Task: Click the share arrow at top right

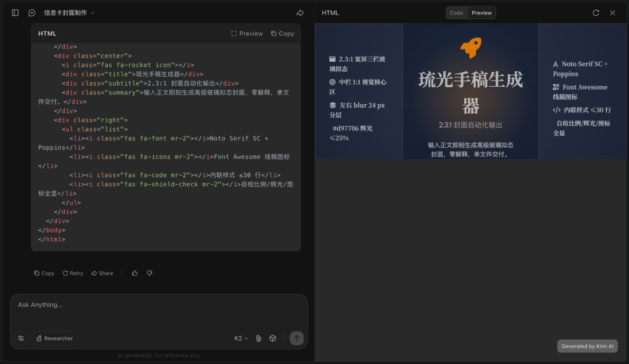Action: [300, 12]
